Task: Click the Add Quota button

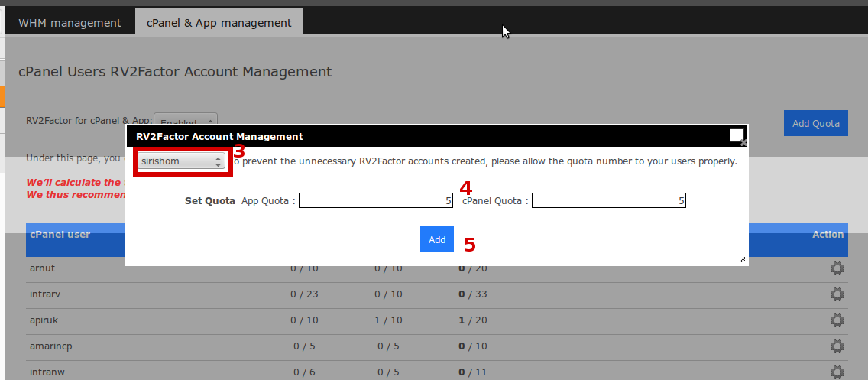Action: (816, 123)
